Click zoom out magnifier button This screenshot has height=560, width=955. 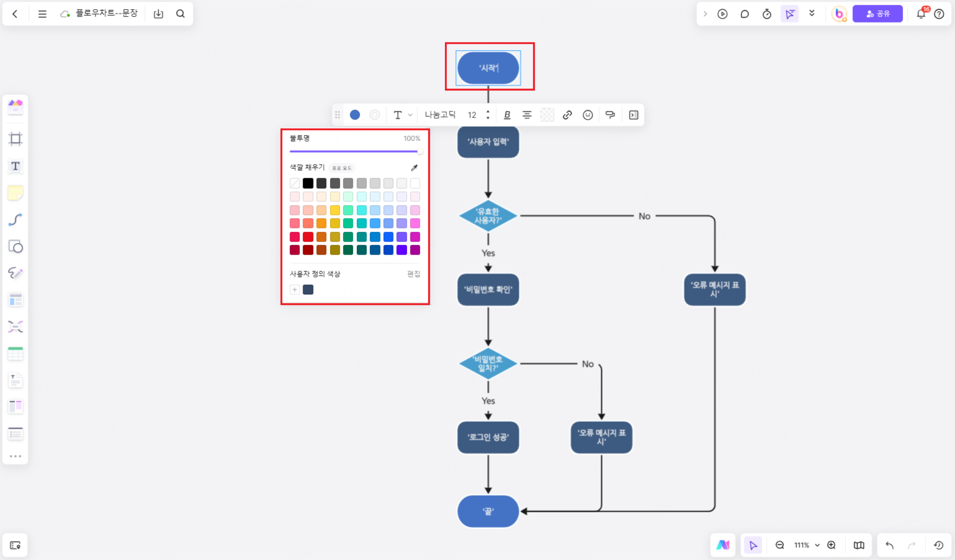[x=780, y=545]
